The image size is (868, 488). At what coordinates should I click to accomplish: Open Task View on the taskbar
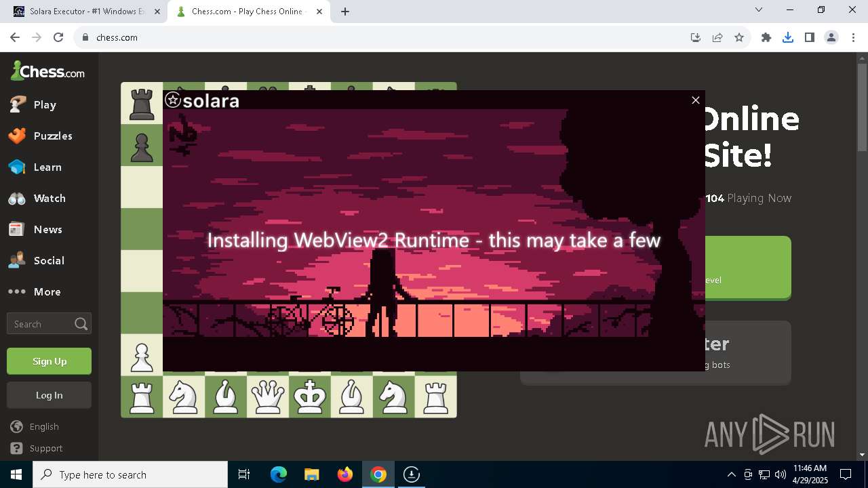(x=244, y=474)
